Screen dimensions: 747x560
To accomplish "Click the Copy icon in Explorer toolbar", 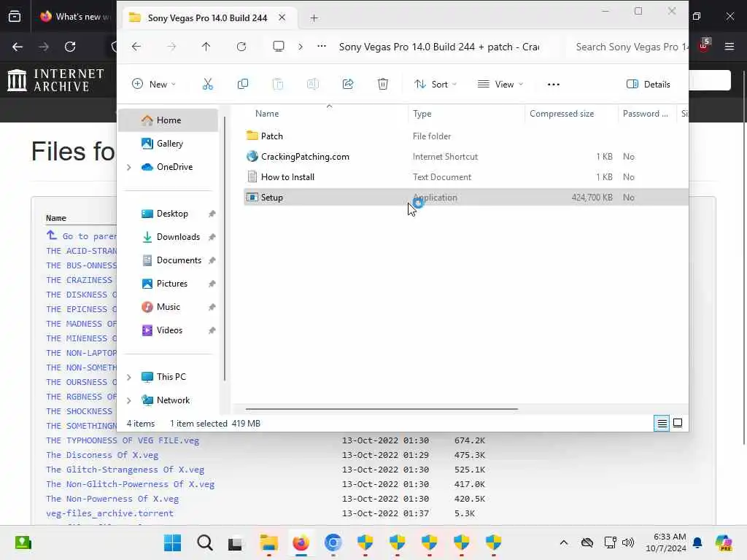I will click(242, 85).
